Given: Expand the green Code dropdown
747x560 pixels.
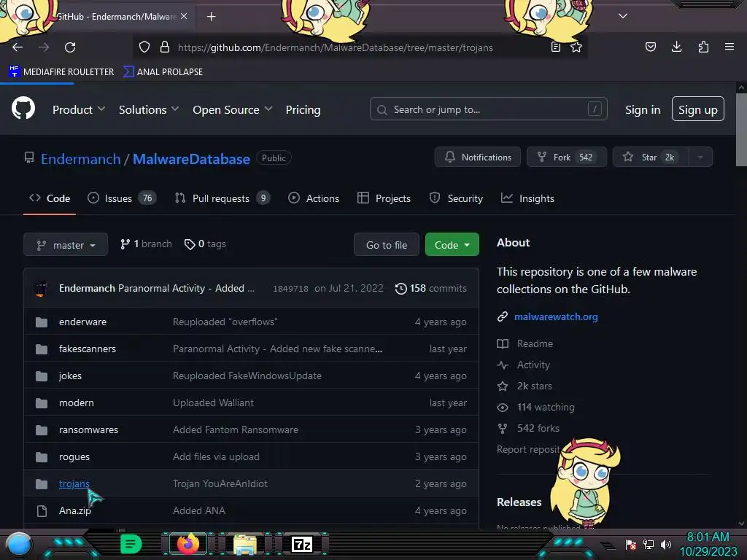Looking at the screenshot, I should click(x=452, y=245).
